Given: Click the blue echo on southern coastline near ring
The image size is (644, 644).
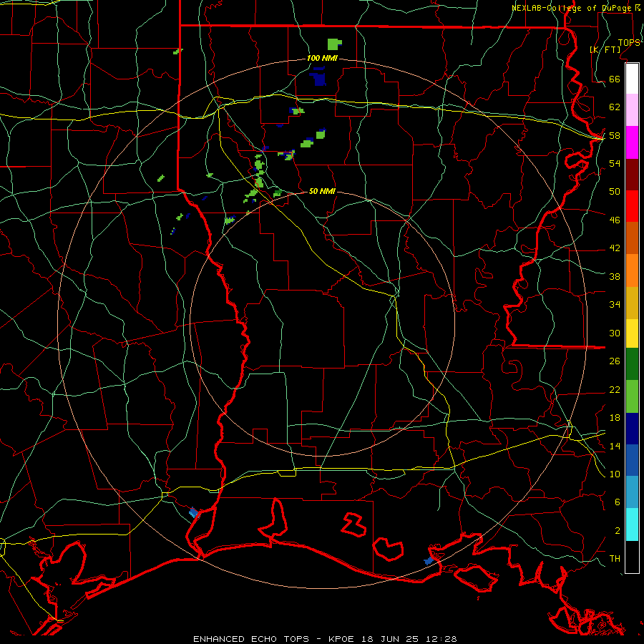Looking at the screenshot, I should pyautogui.click(x=429, y=560).
